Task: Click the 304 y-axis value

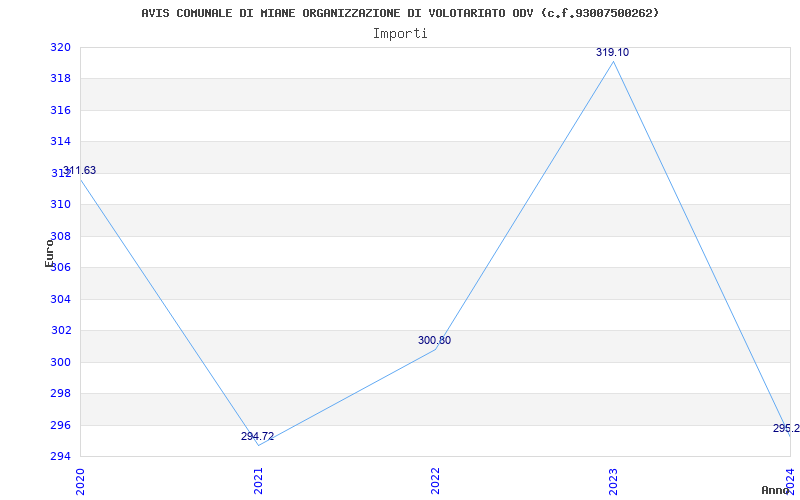Action: click(x=60, y=299)
